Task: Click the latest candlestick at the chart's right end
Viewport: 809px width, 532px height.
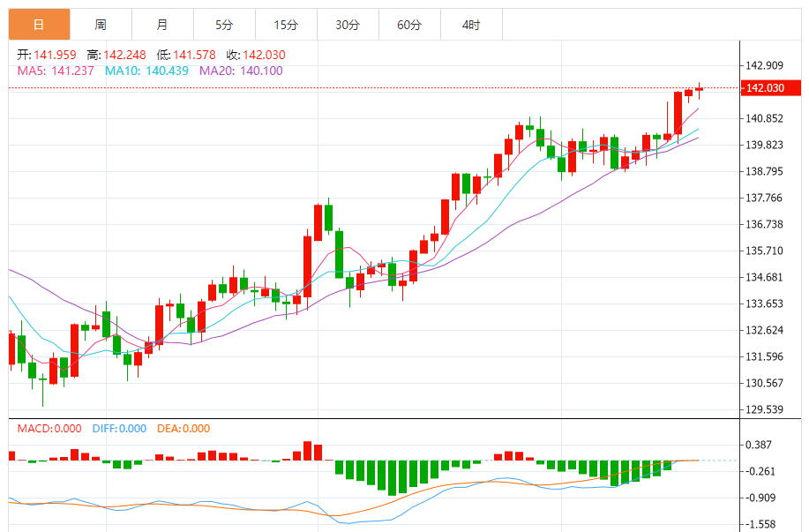Action: [699, 89]
